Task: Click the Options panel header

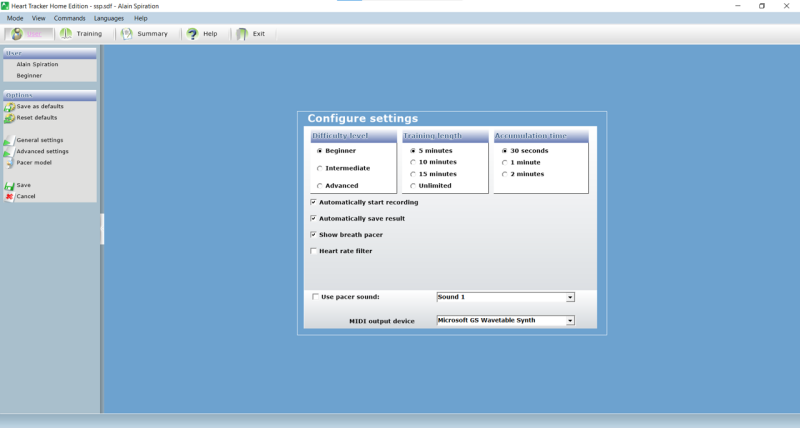Action: [x=49, y=95]
